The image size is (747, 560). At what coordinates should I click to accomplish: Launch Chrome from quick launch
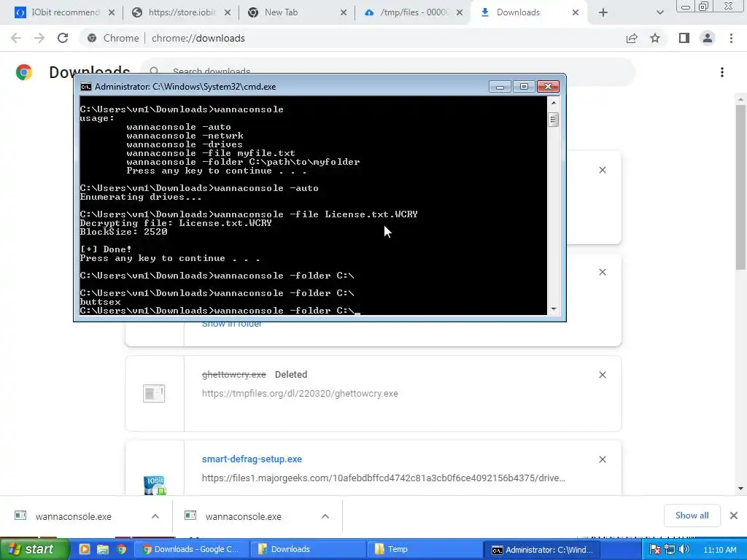click(x=122, y=549)
